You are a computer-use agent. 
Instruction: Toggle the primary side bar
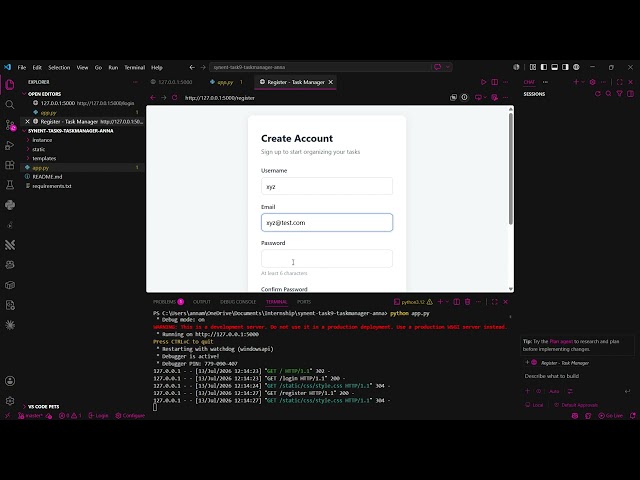(544, 67)
